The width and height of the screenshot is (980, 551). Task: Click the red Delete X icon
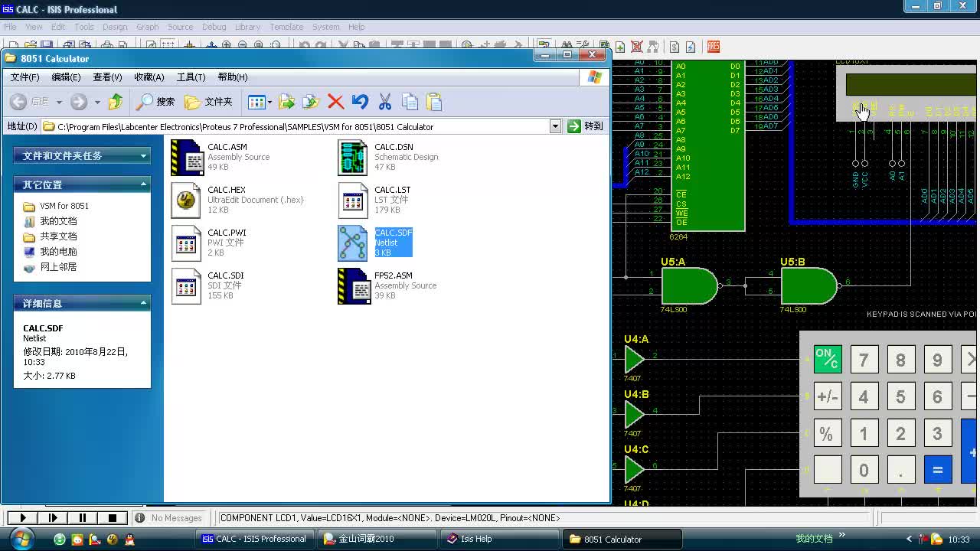click(x=335, y=102)
